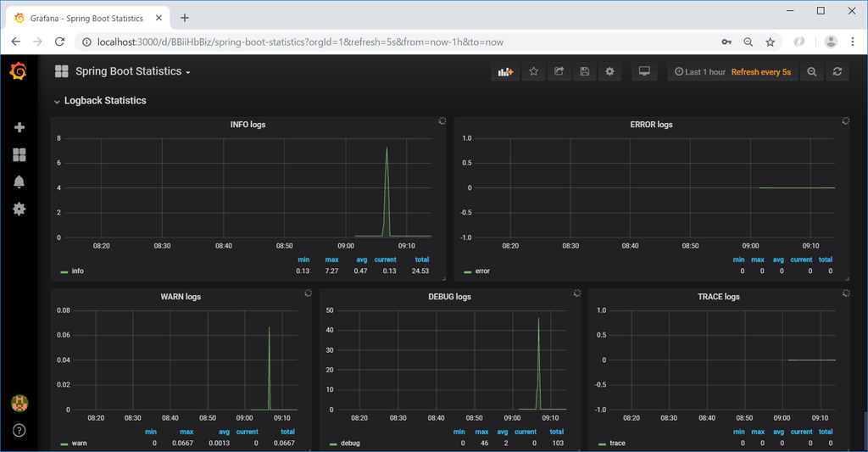Click the page vertical scrollbar
This screenshot has width=868, height=452.
pyautogui.click(x=864, y=429)
